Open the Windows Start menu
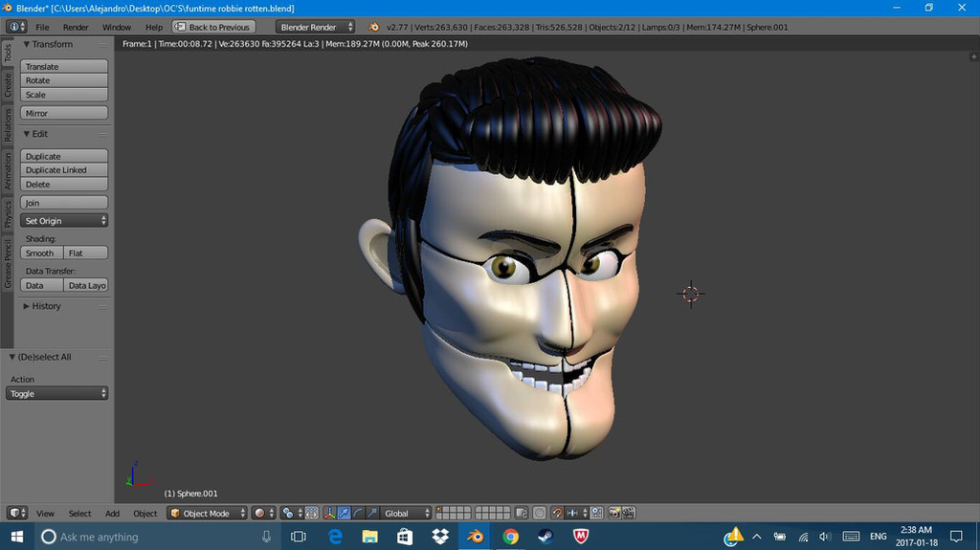Screen dimensions: 980x550 coord(17,537)
